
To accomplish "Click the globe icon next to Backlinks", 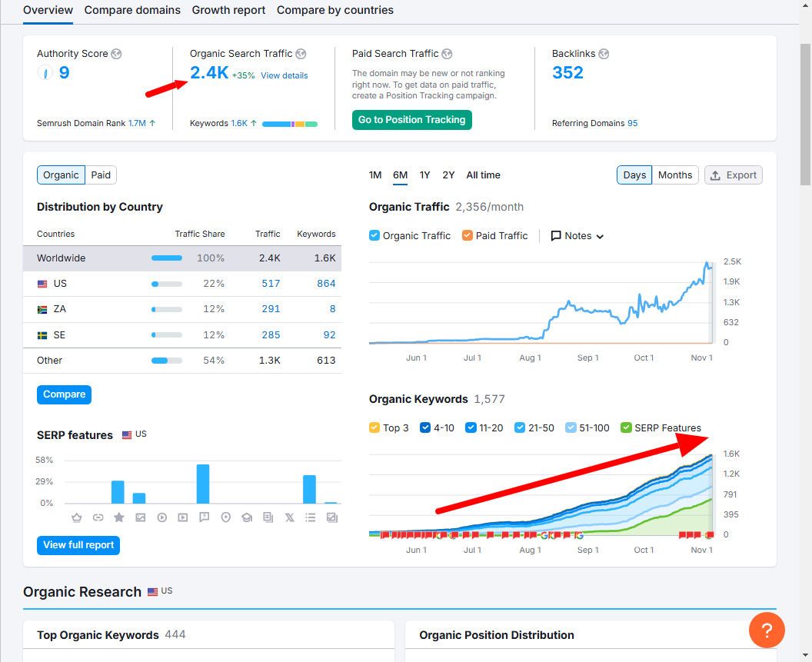I will click(x=604, y=54).
